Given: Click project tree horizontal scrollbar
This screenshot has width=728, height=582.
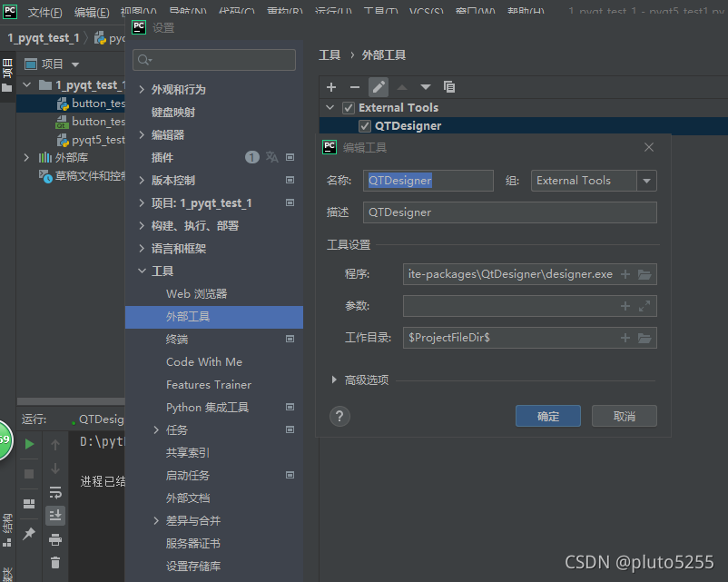Looking at the screenshot, I should point(71,401).
